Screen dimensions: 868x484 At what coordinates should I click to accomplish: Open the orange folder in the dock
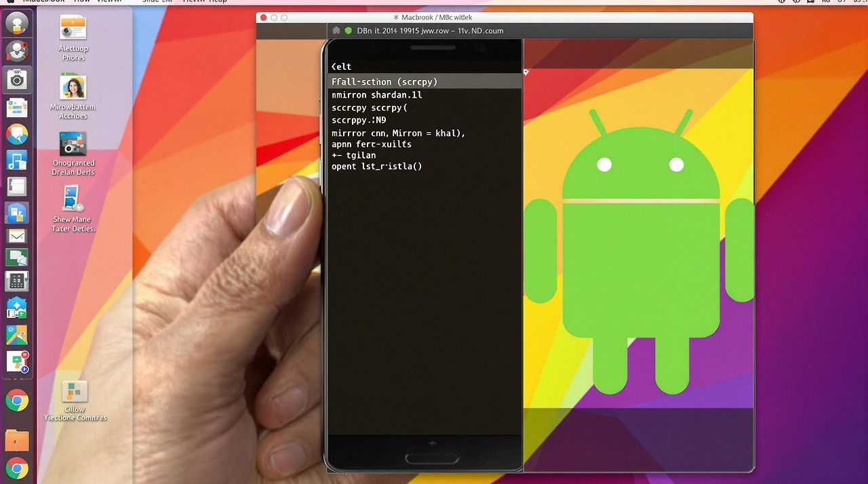pos(17,440)
